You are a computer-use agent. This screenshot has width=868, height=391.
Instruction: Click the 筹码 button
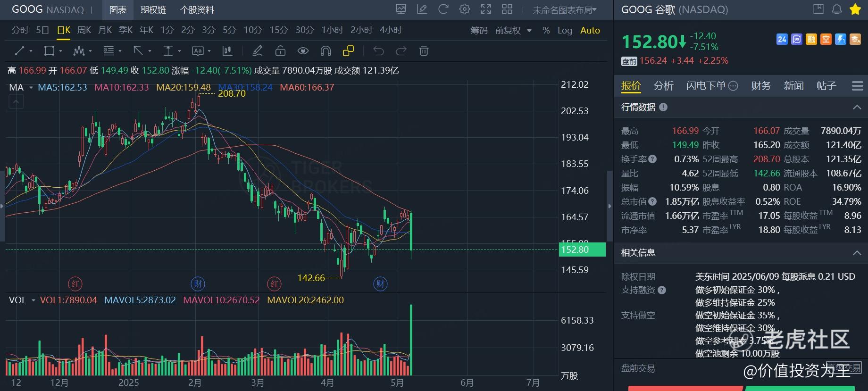479,30
